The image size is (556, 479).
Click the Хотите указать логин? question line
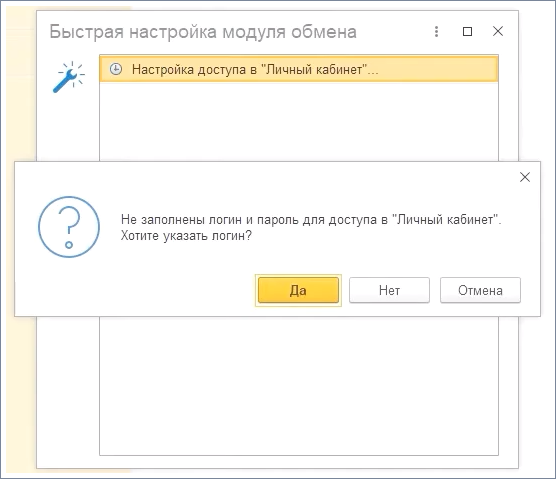pyautogui.click(x=186, y=235)
